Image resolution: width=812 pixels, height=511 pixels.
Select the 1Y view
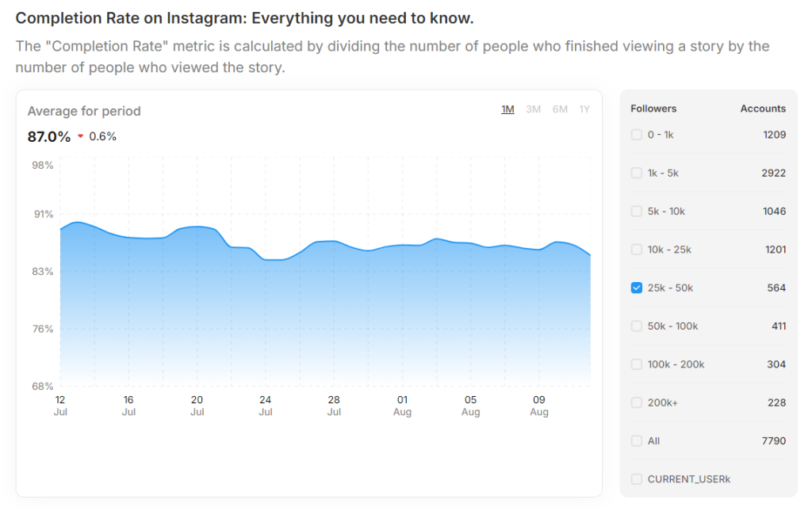point(584,109)
